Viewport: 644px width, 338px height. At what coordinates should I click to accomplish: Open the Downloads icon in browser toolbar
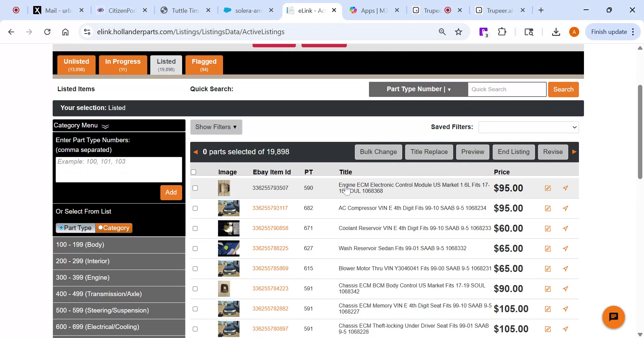(x=556, y=32)
